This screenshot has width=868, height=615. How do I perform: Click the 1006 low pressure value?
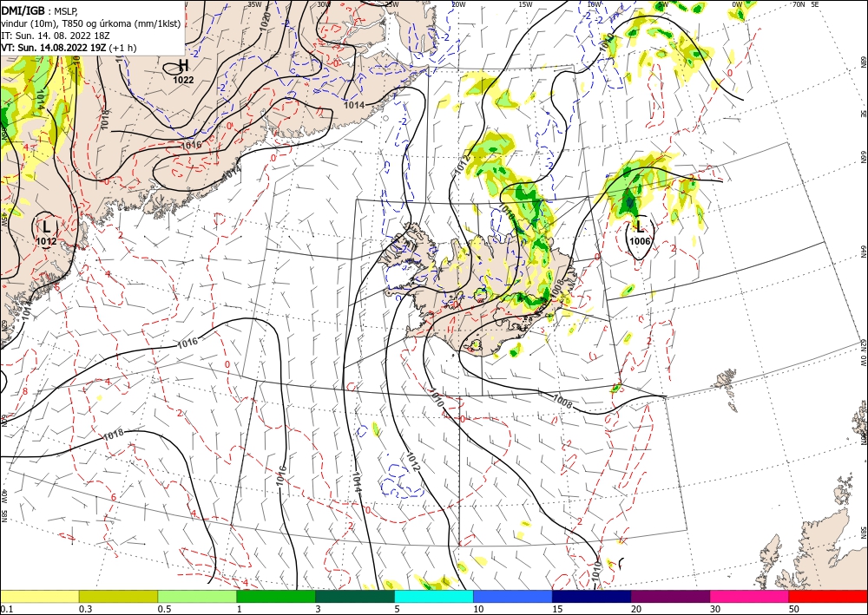640,241
